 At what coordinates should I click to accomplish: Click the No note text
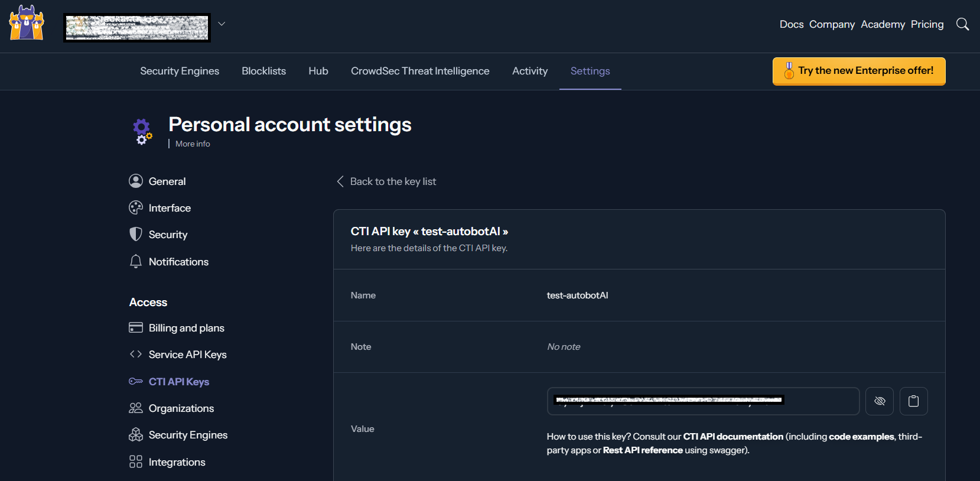pos(564,347)
